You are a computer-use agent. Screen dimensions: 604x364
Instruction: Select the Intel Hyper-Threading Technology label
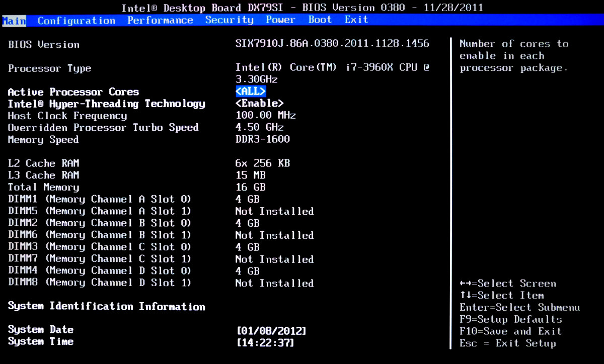(107, 104)
